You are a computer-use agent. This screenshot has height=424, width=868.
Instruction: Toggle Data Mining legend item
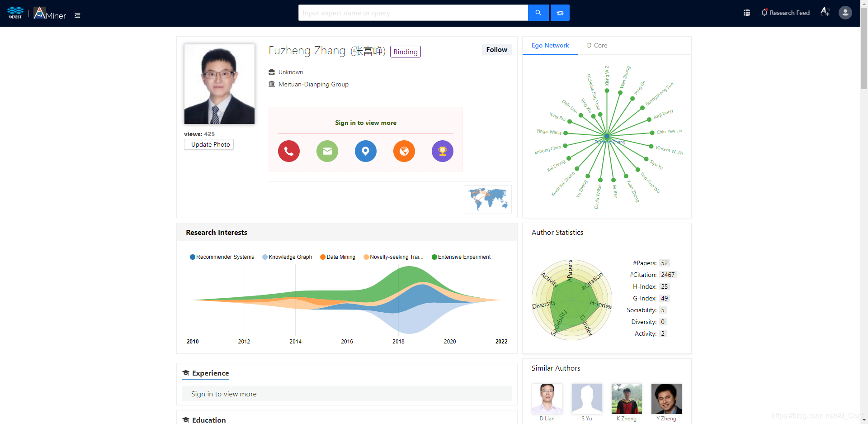point(338,257)
